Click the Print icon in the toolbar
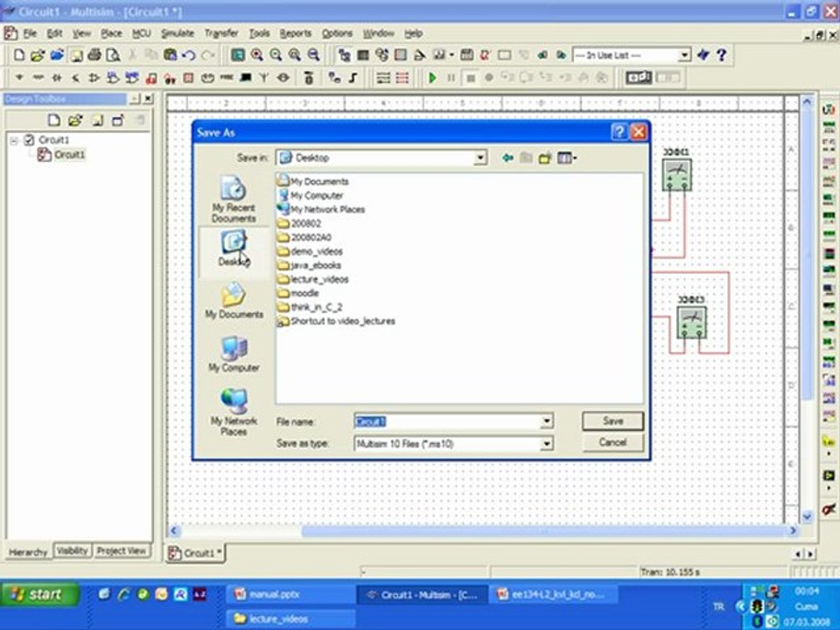Viewport: 840px width, 630px height. 94,54
